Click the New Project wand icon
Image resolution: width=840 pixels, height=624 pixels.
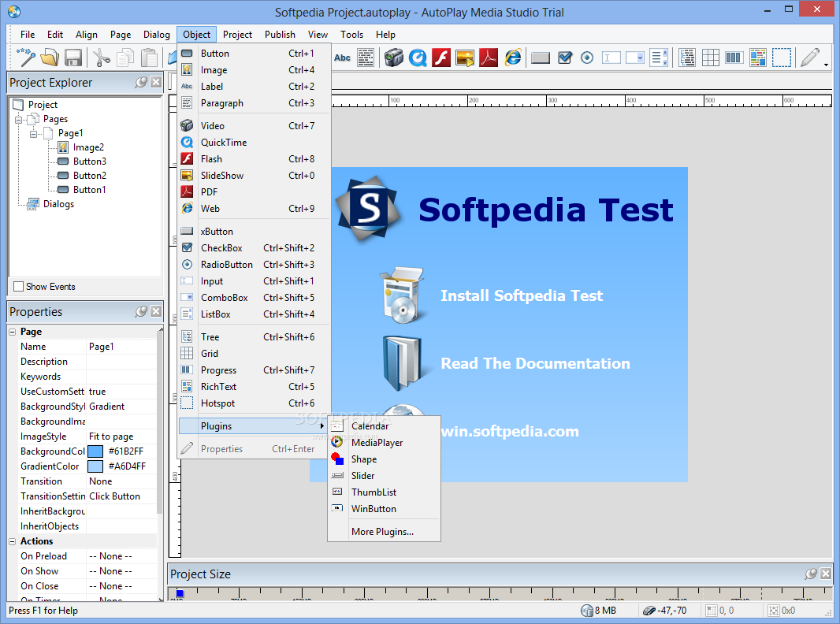[x=26, y=58]
